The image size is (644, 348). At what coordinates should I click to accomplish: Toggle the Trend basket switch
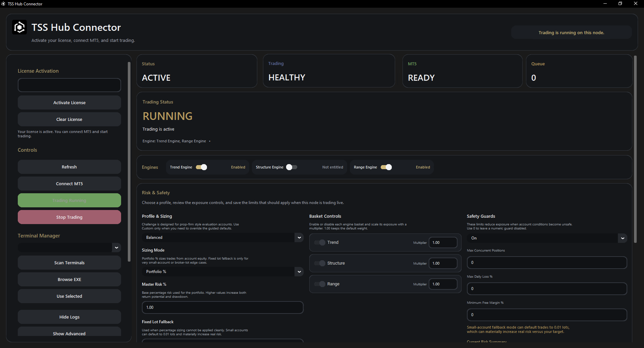click(320, 242)
